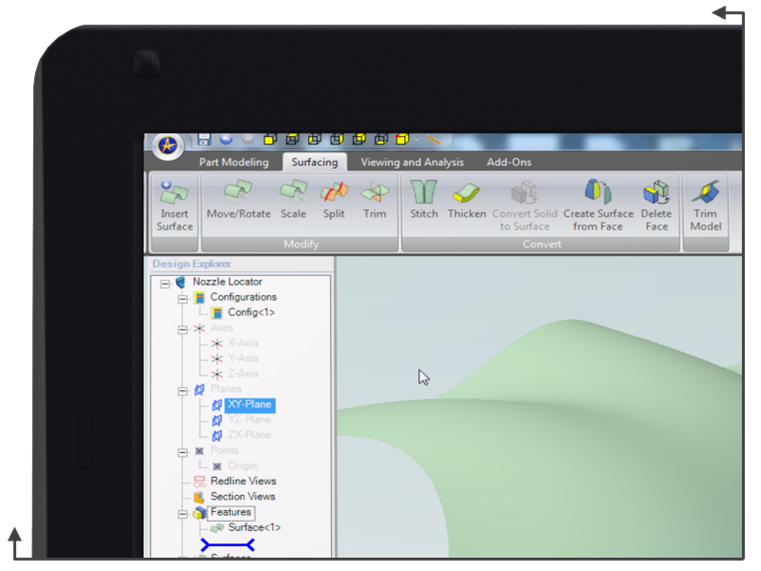Click the greyed Redo arrow
Viewport: 761px width, 571px height.
(x=248, y=139)
